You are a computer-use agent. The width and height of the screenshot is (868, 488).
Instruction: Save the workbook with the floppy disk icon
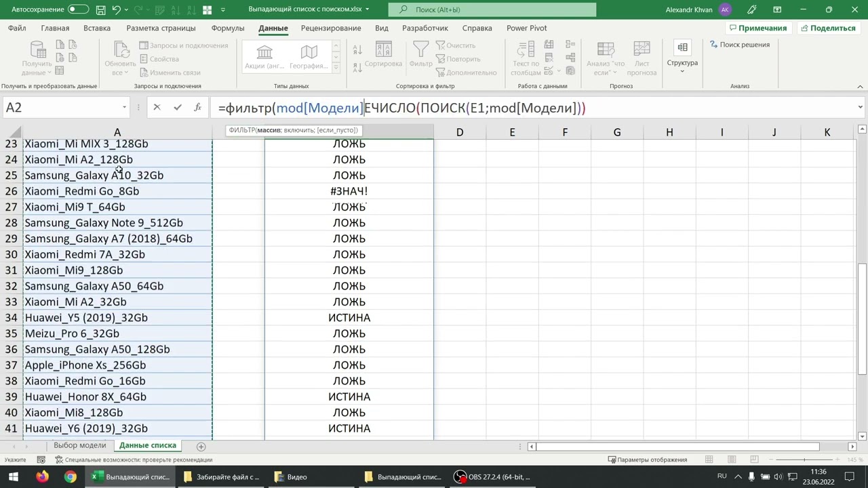click(x=100, y=9)
